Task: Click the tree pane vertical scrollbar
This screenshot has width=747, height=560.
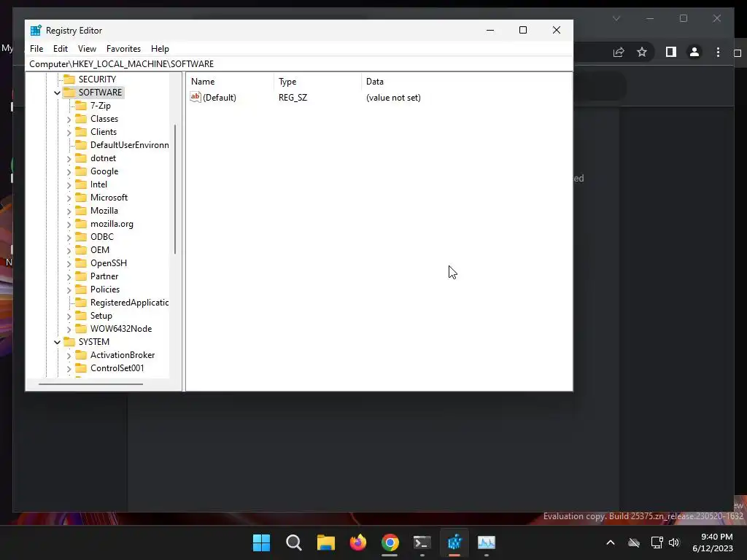Action: (x=175, y=189)
